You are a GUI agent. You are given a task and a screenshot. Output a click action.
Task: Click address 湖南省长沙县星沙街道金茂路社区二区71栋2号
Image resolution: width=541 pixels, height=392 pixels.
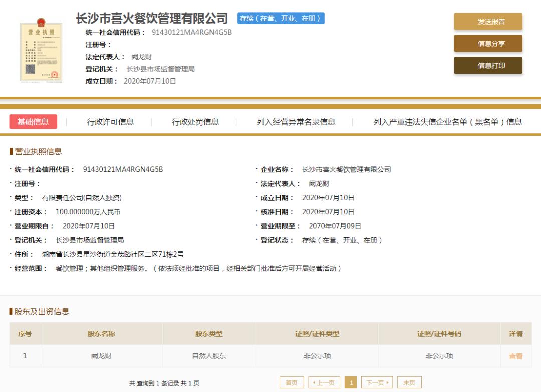(113, 254)
